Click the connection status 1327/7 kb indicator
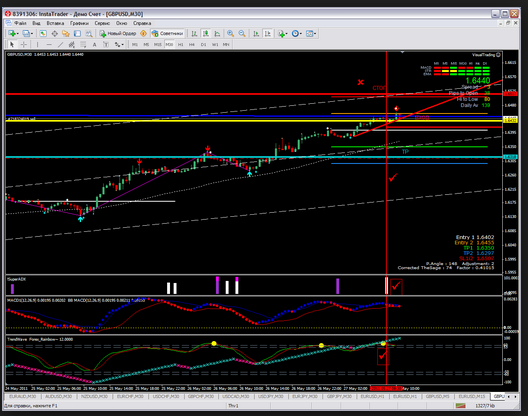528x416 pixels. [485, 406]
